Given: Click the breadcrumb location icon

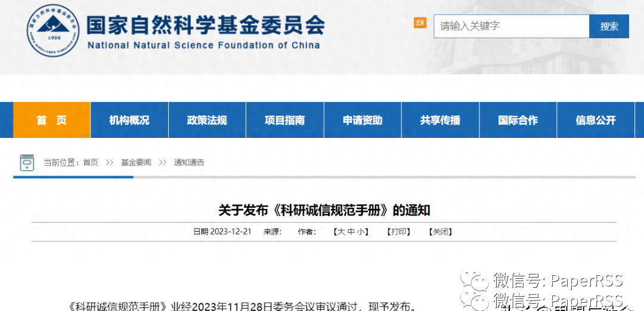Looking at the screenshot, I should click(x=27, y=162).
